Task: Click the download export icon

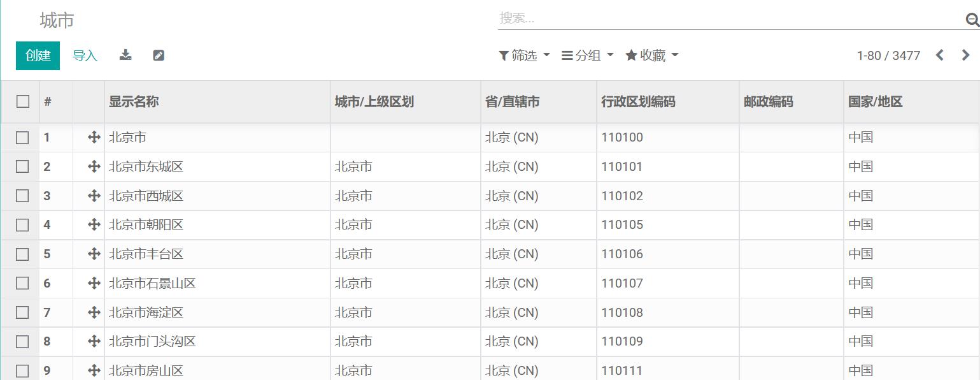Action: click(125, 55)
